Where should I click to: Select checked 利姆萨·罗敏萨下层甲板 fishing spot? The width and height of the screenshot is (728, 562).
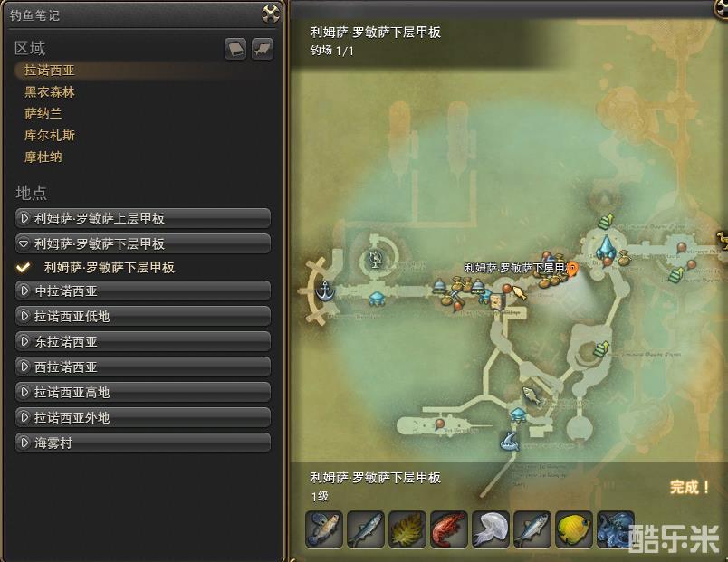(x=110, y=267)
